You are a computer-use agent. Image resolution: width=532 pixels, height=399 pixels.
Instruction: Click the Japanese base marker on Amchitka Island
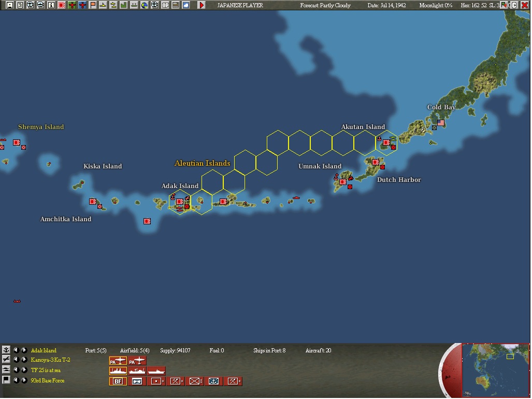pos(93,202)
